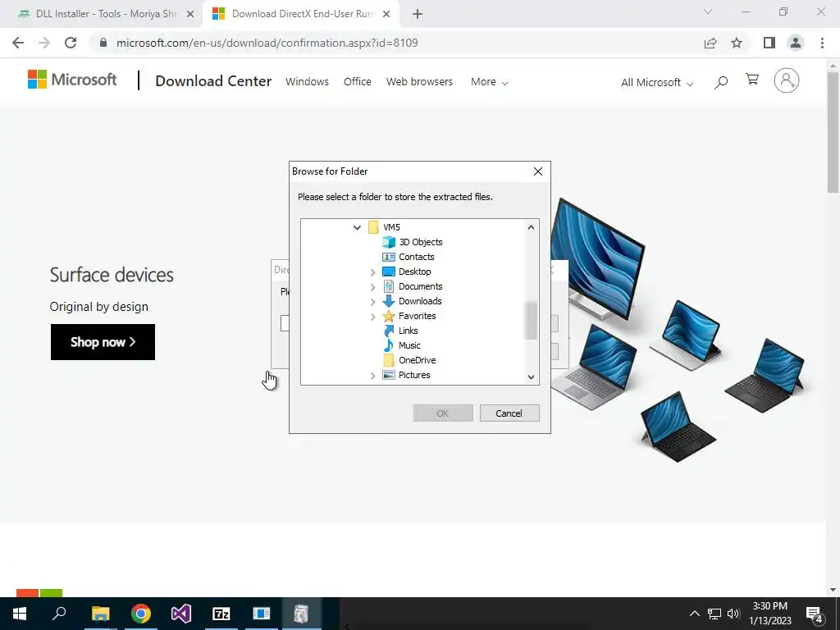Select the OneDrive folder icon
The image size is (840, 630).
coord(389,360)
